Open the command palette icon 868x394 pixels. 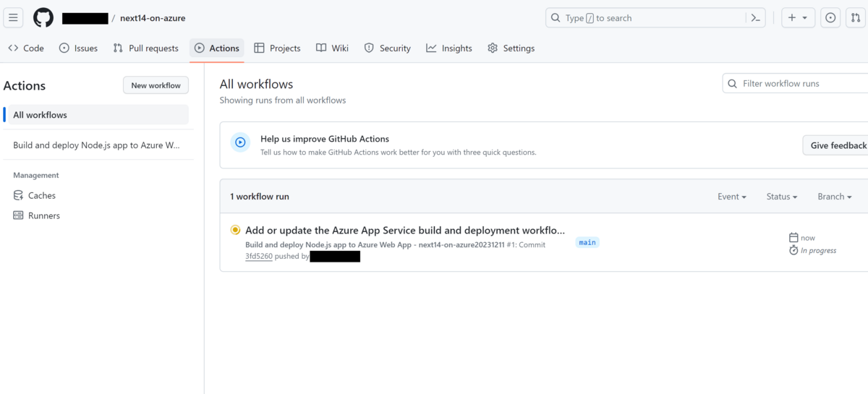point(755,18)
